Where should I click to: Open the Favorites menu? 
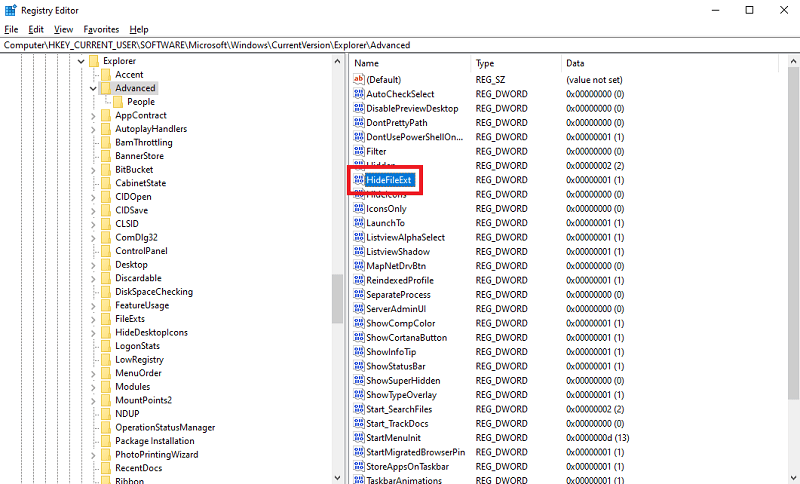coord(101,30)
